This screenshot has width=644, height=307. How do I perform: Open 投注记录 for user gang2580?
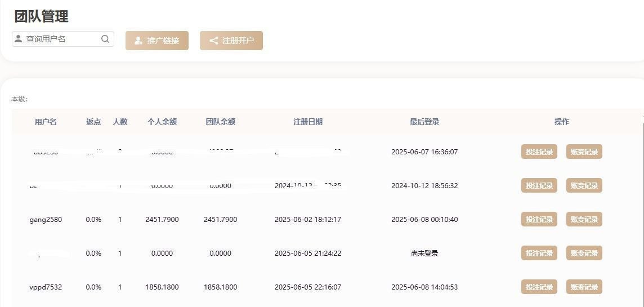[539, 219]
